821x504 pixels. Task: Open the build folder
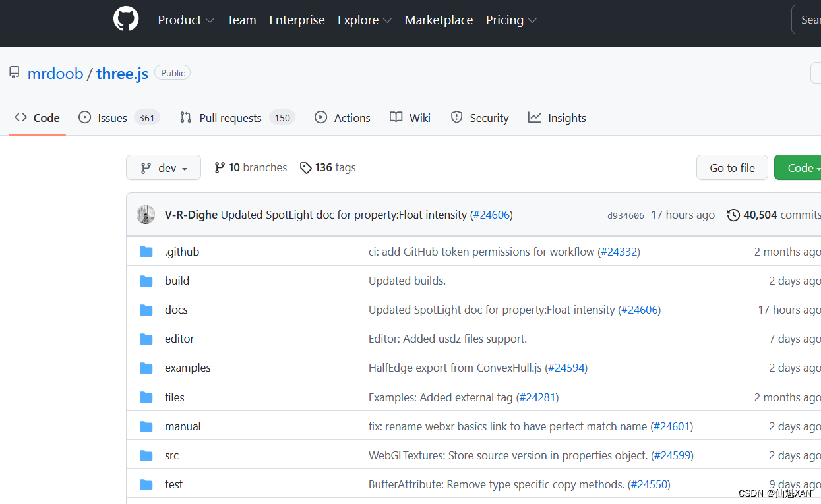tap(177, 281)
